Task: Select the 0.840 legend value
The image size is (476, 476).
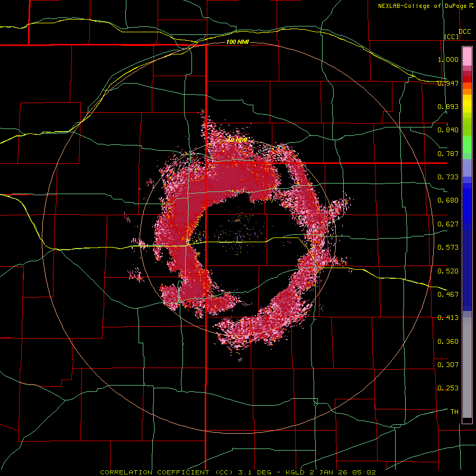Action: click(x=448, y=130)
